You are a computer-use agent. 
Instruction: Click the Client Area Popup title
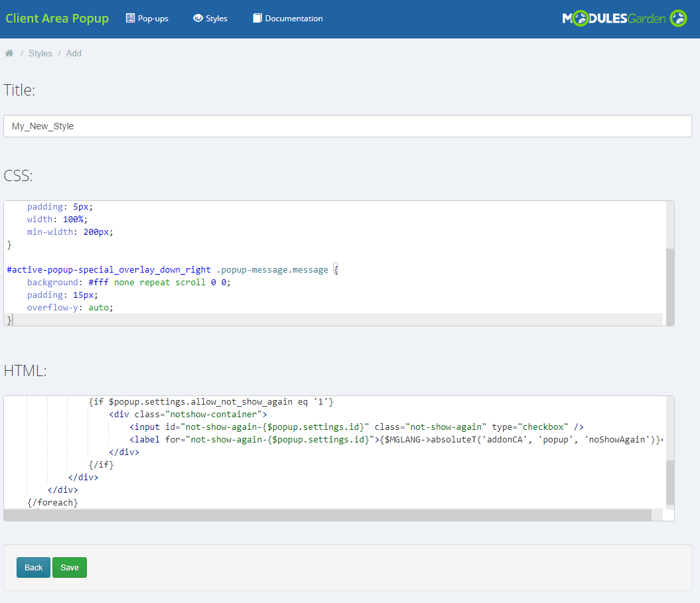(57, 19)
